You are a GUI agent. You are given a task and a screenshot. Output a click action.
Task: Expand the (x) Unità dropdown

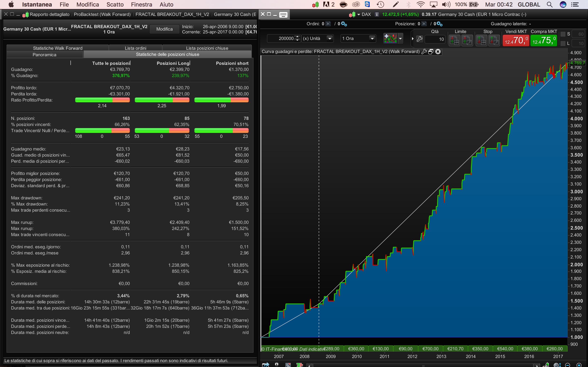(x=330, y=38)
